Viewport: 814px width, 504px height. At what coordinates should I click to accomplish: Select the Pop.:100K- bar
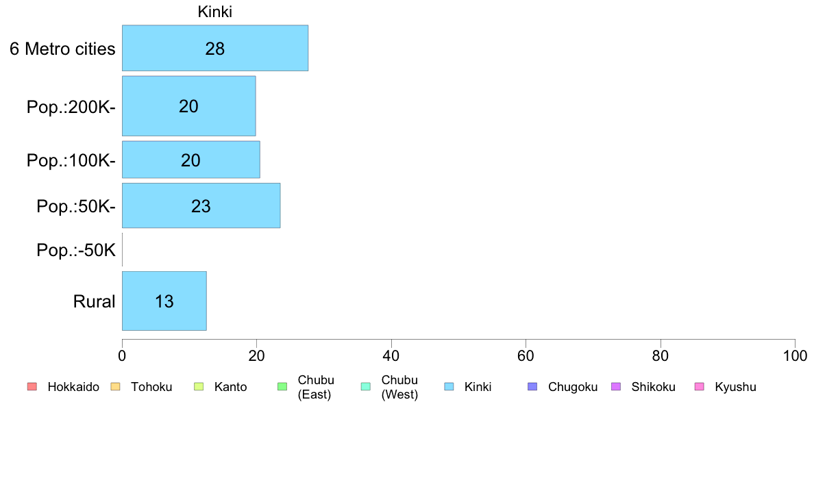point(190,160)
